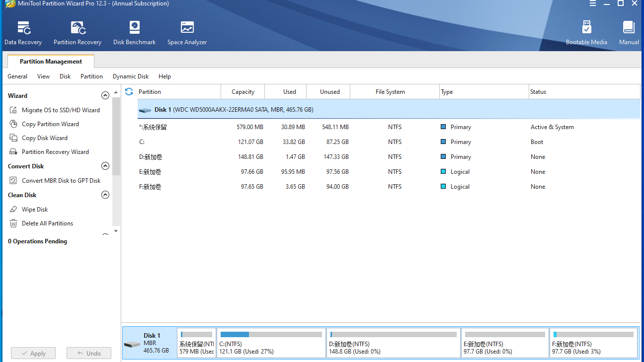Open the Manual
This screenshot has width=644, height=362.
click(x=628, y=31)
